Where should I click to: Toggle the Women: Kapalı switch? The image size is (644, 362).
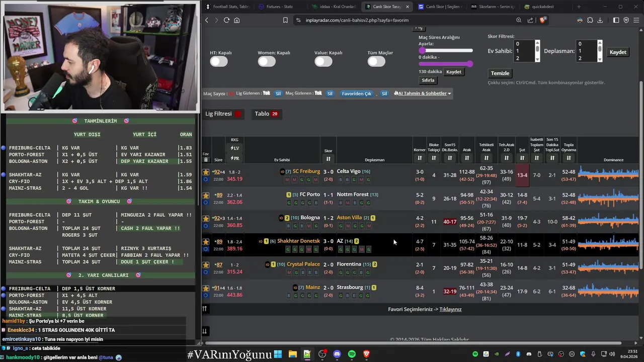tap(267, 61)
